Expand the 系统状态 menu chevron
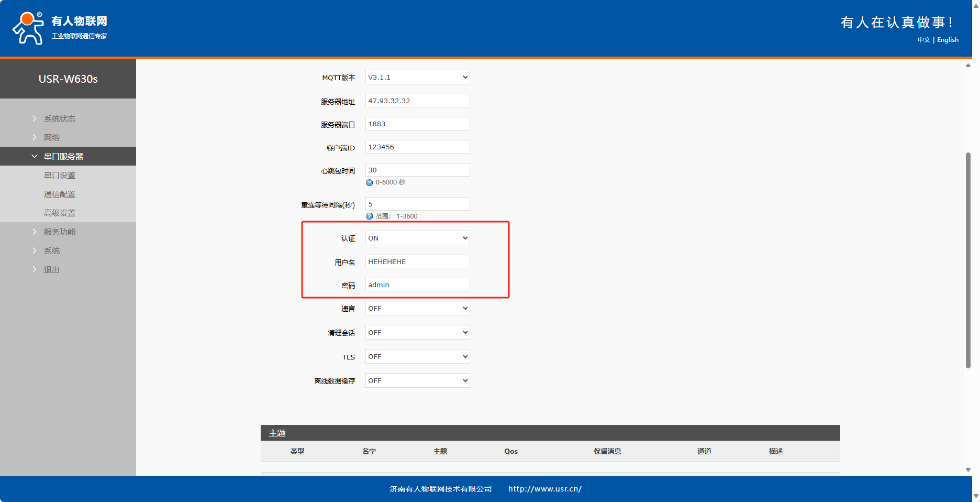 coord(35,119)
